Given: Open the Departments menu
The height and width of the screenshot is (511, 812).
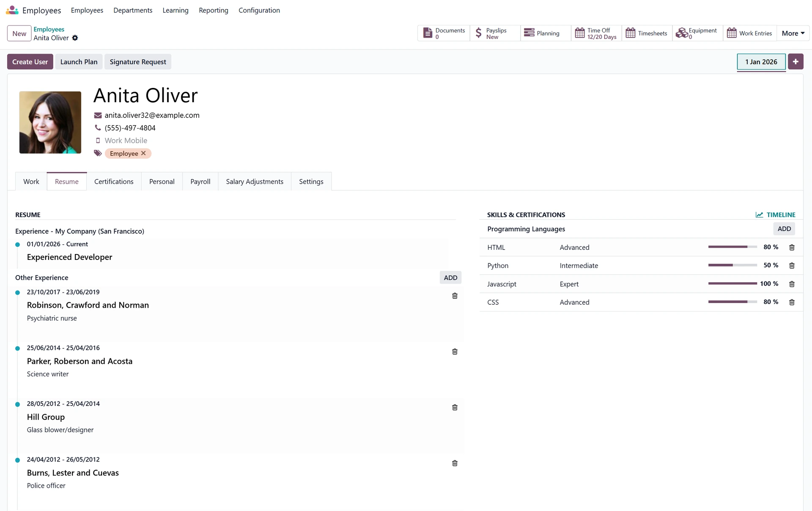Looking at the screenshot, I should (133, 10).
